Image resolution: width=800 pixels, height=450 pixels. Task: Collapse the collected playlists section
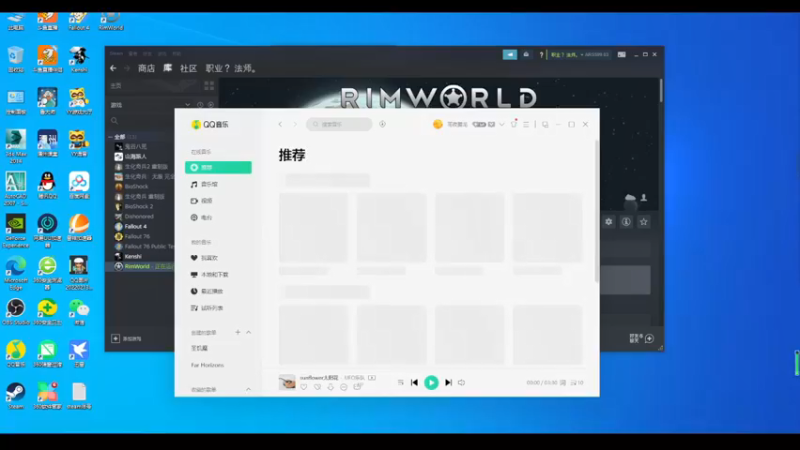pos(248,389)
